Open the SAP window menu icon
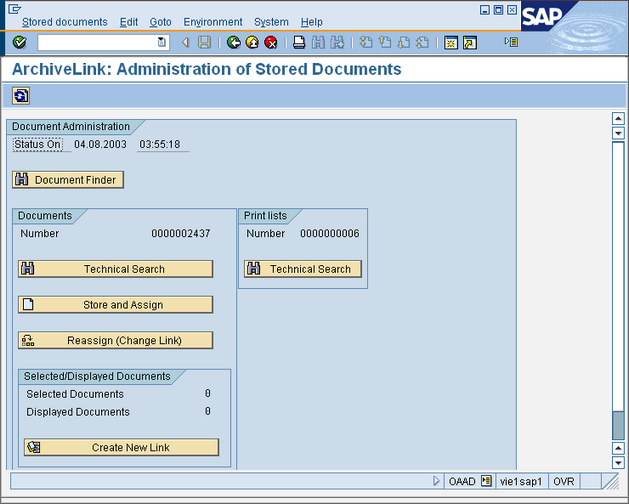Viewport: 629px width, 504px height. point(14,8)
